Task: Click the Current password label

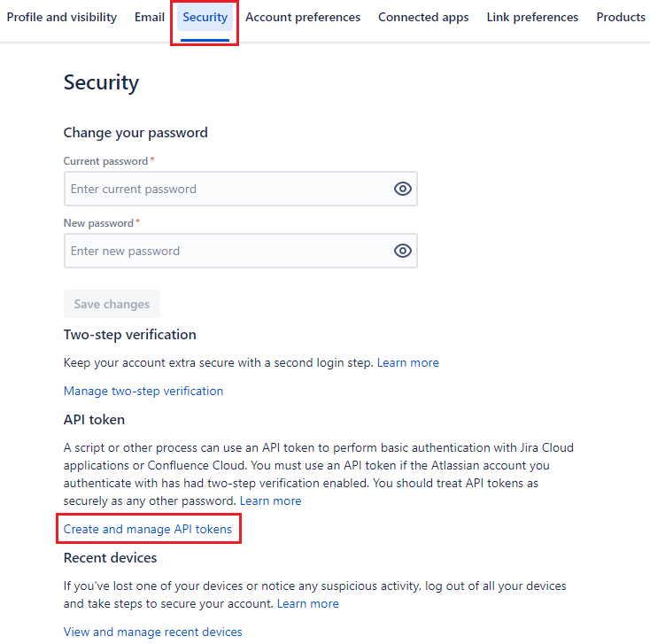Action: pyautogui.click(x=105, y=161)
